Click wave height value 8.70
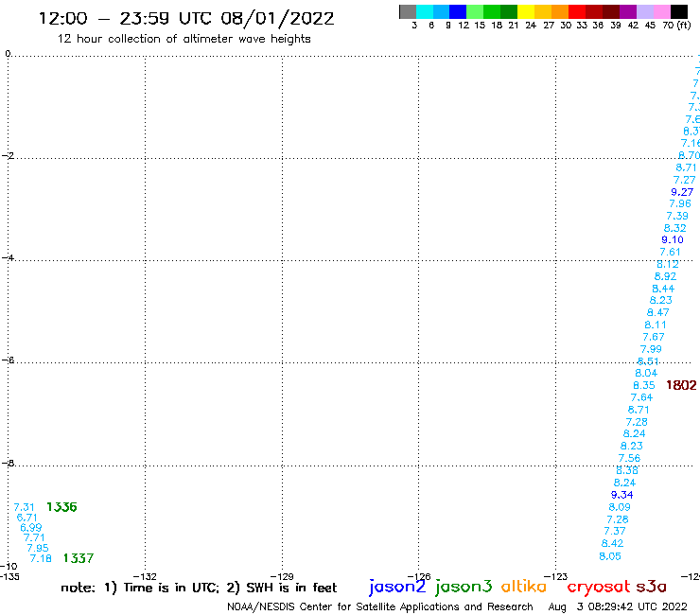This screenshot has height=615, width=700. (689, 155)
